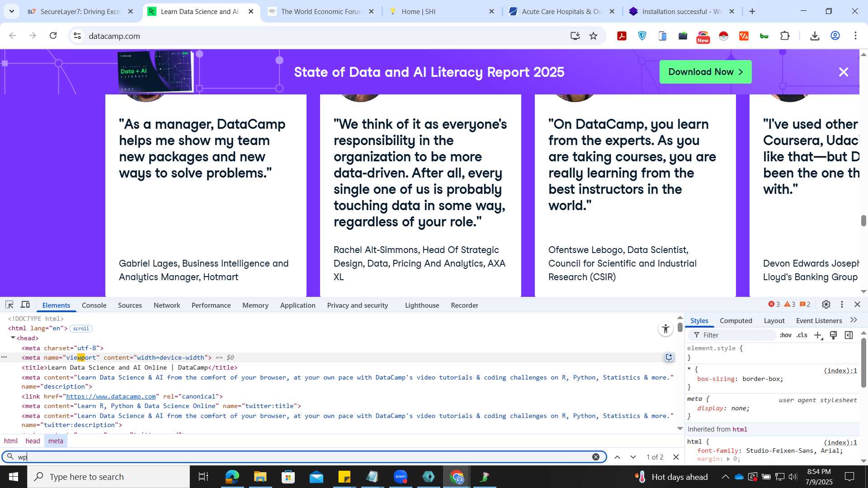Toggle the device toolbar icon
The image size is (868, 488).
[25, 305]
